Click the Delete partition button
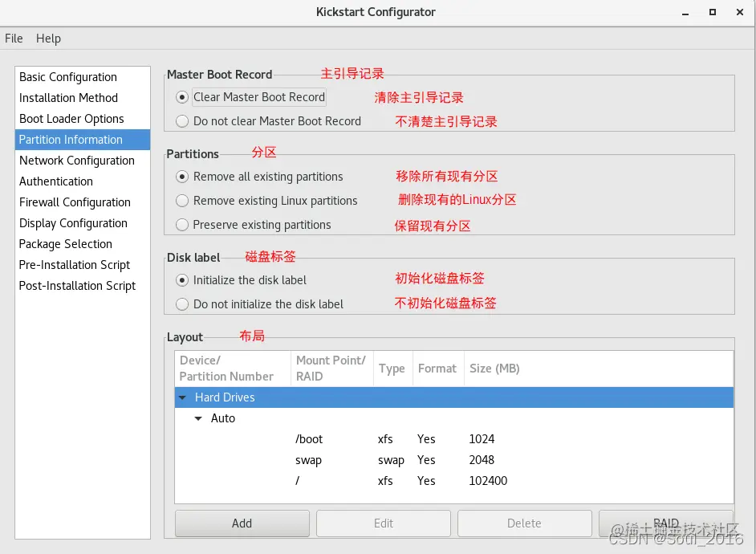Screen dimensions: 756x554 [525, 523]
